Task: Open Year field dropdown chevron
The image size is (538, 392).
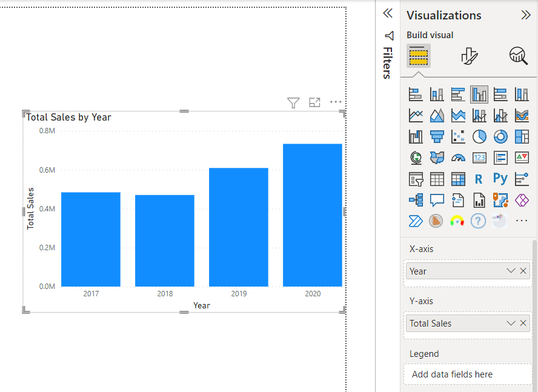Action: [x=511, y=271]
